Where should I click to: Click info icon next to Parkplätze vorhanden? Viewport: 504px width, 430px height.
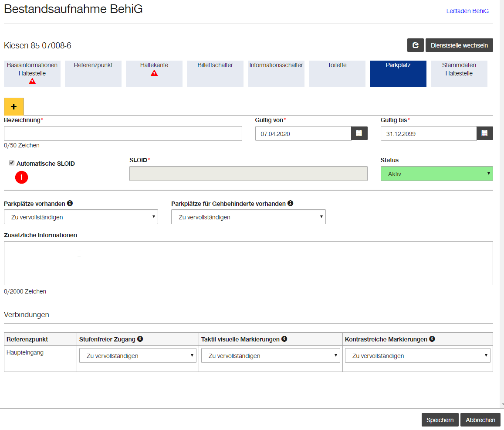click(70, 203)
